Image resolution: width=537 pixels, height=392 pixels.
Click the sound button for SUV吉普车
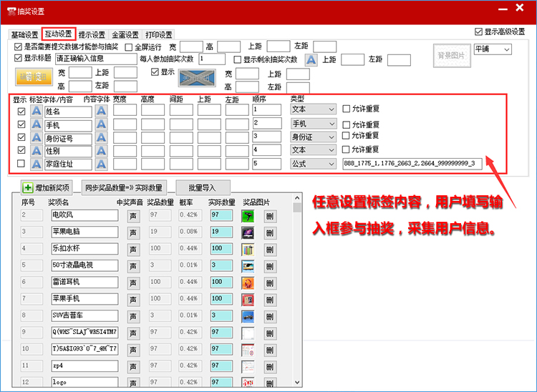tap(133, 315)
